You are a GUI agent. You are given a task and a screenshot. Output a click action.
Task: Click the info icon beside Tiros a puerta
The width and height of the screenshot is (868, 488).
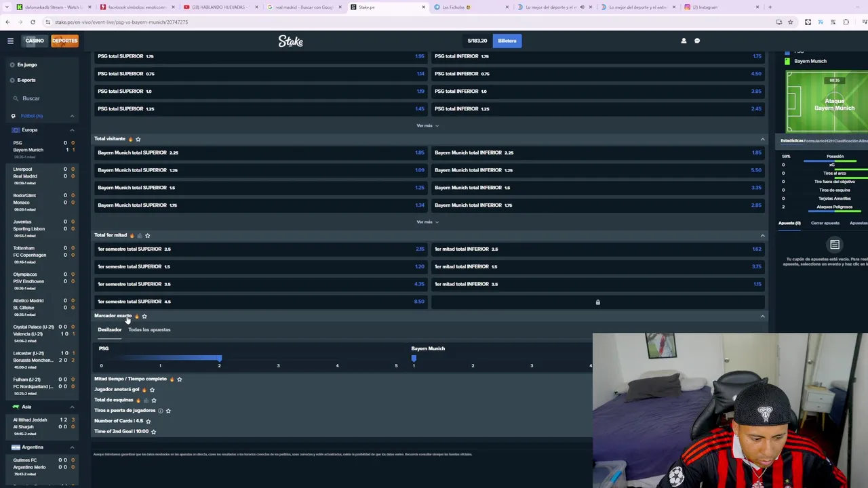click(160, 411)
